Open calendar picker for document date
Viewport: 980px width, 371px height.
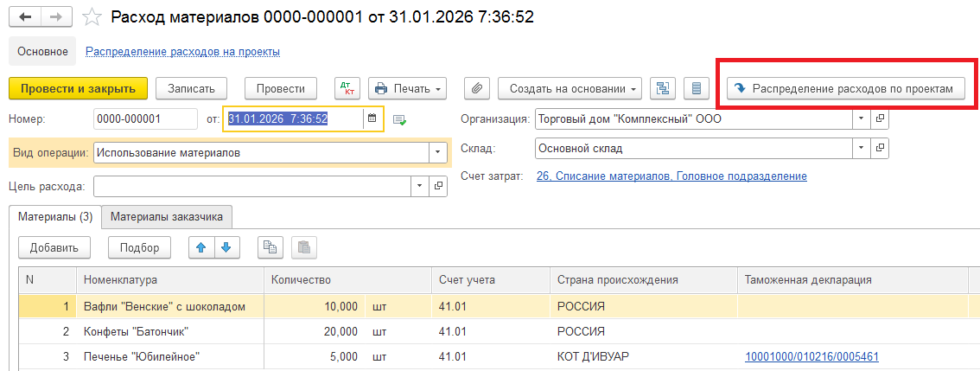click(372, 118)
